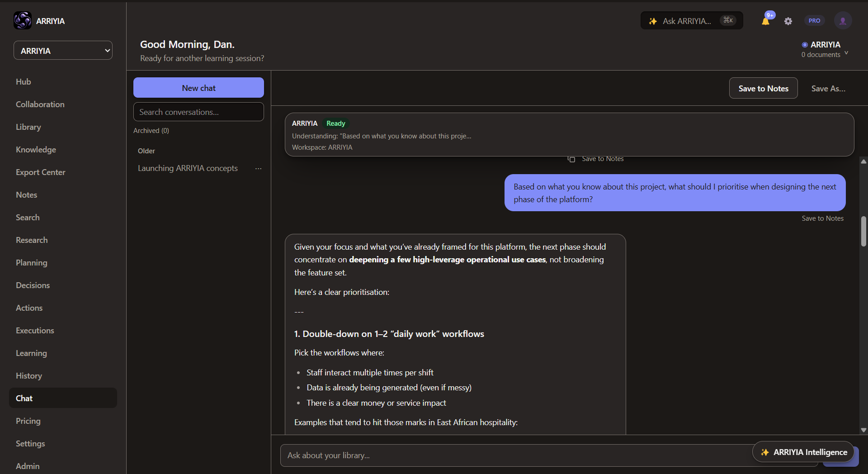Select the ARRIYIA workspace radio indicator
The height and width of the screenshot is (474, 868).
coord(805,45)
